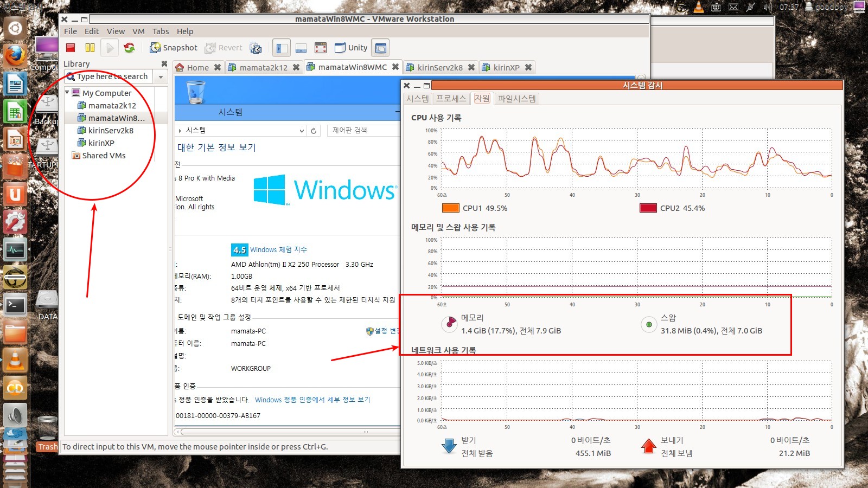
Task: Open the 시스템 address bar dropdown
Action: tap(302, 131)
